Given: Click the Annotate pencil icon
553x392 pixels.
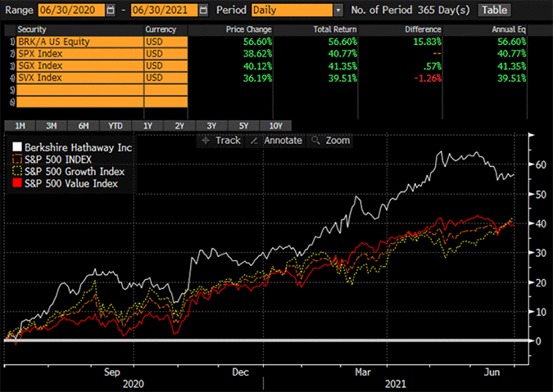Looking at the screenshot, I should click(254, 141).
